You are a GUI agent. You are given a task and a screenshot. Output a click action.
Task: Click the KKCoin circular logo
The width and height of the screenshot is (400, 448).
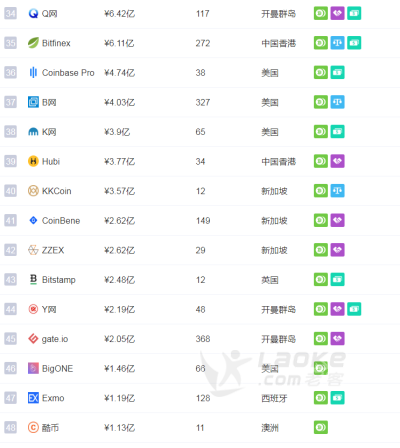[33, 191]
